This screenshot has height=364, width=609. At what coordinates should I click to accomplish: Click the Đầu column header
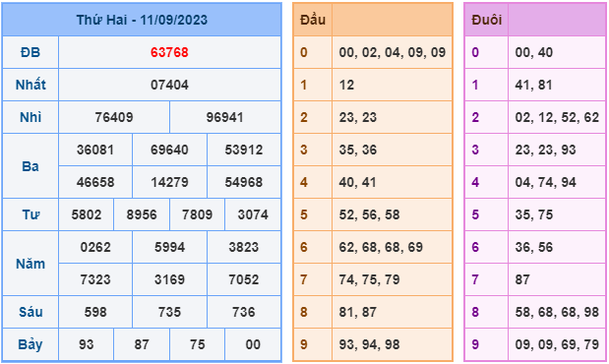313,20
